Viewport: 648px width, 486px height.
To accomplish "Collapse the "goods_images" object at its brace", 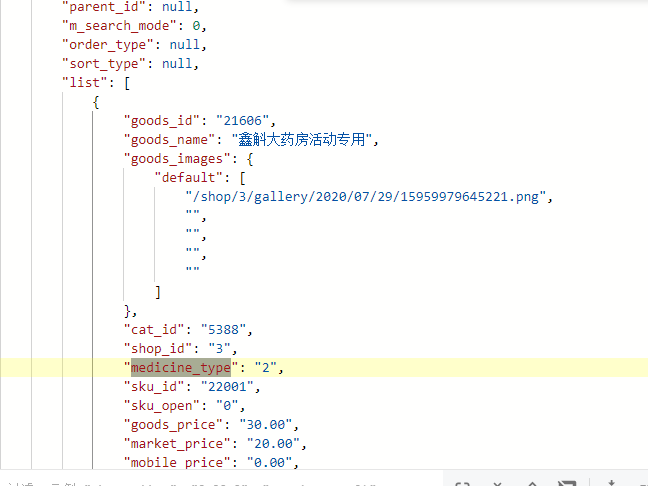I will coord(250,158).
